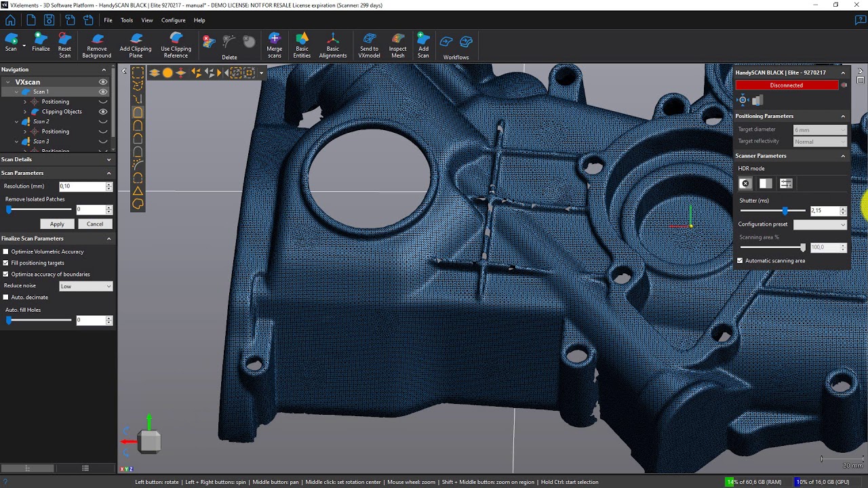Uncheck Fill positioning targets
Screen dimensions: 868x488
click(x=6, y=263)
